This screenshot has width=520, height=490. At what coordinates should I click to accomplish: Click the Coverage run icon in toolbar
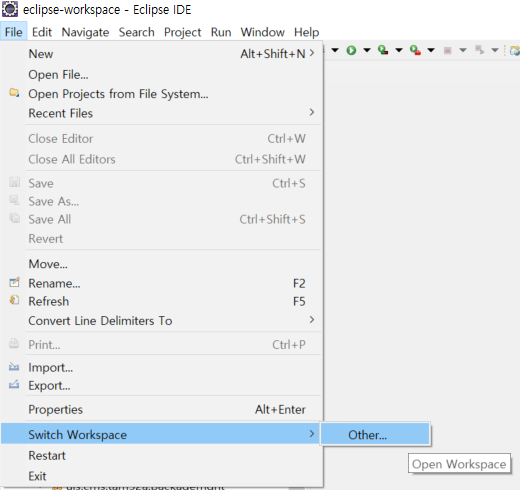tap(383, 50)
